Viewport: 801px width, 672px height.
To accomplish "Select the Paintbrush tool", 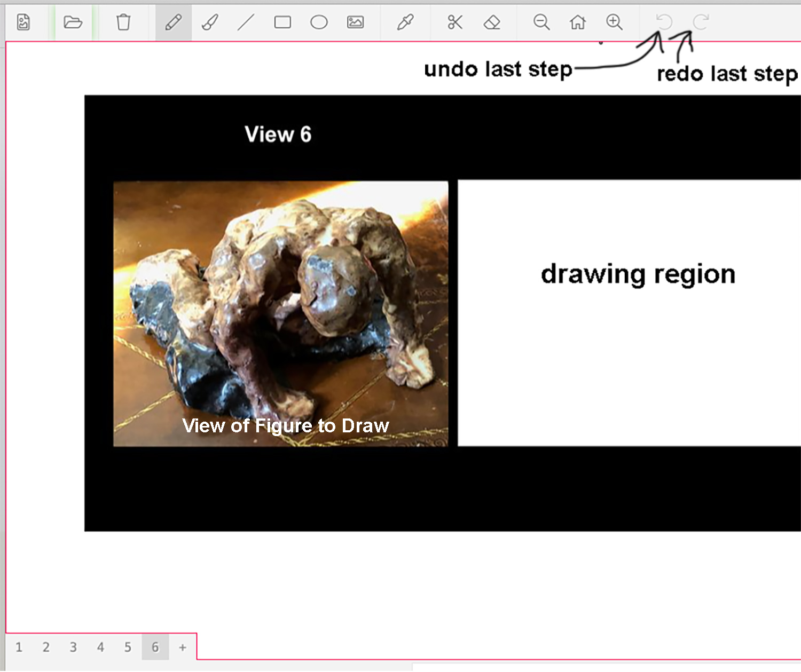I will tap(210, 22).
